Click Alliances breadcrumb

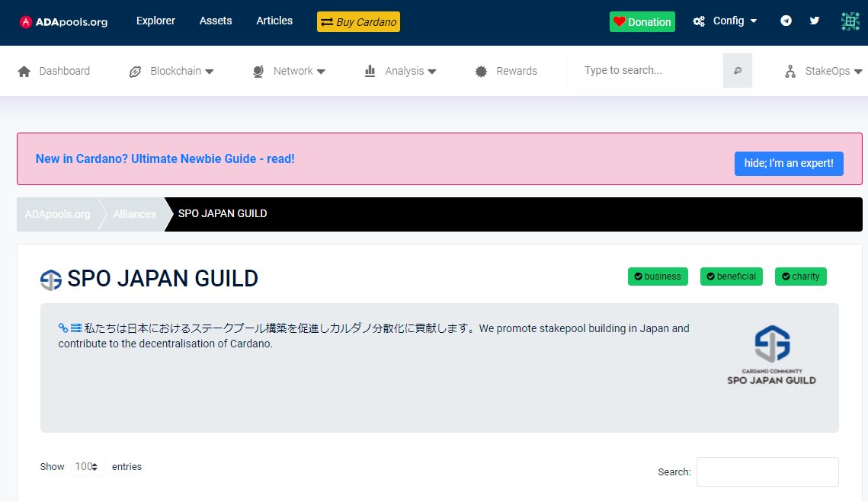(135, 214)
